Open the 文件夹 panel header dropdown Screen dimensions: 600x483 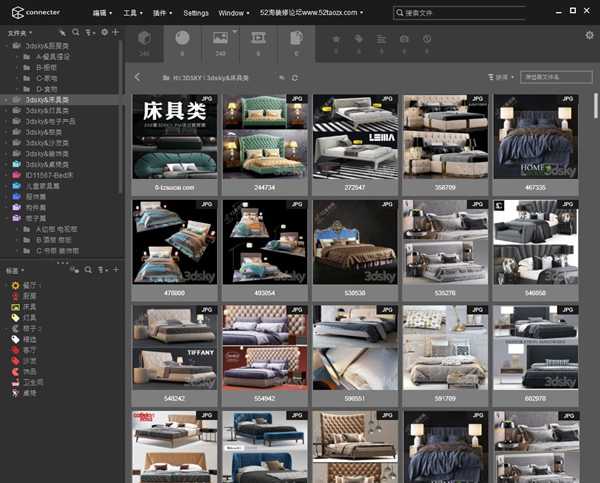pos(18,32)
